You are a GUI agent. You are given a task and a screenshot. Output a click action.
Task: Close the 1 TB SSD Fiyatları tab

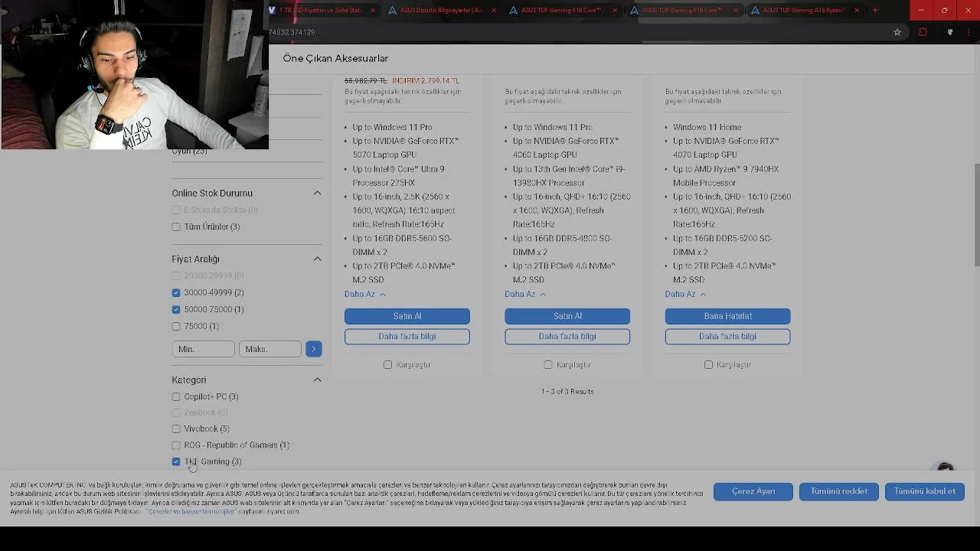click(x=373, y=10)
